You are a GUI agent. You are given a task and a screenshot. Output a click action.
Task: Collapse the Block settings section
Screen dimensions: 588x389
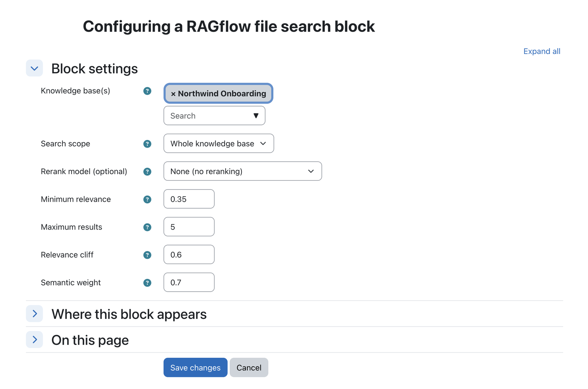pos(35,68)
